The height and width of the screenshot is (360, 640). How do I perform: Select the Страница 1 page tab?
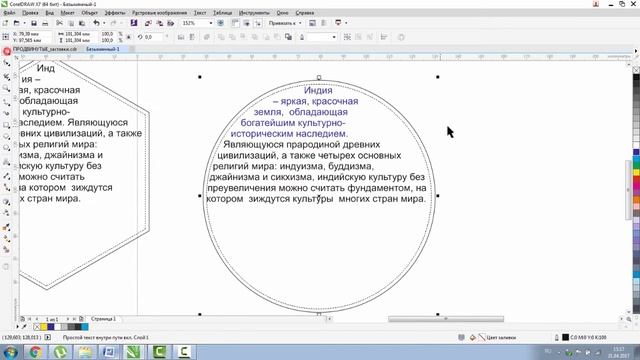click(103, 319)
